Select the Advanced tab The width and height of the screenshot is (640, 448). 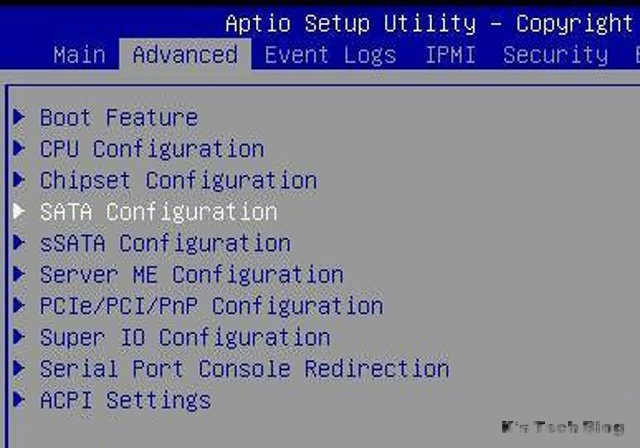click(x=184, y=55)
